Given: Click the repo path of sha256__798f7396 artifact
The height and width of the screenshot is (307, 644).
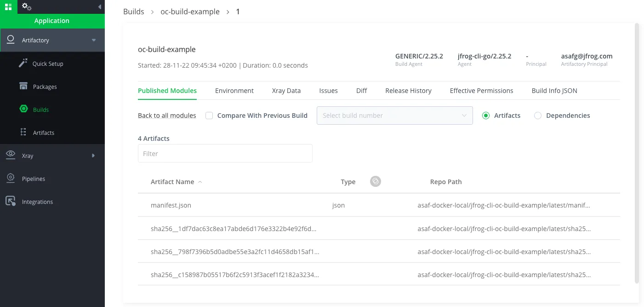Looking at the screenshot, I should tap(504, 252).
